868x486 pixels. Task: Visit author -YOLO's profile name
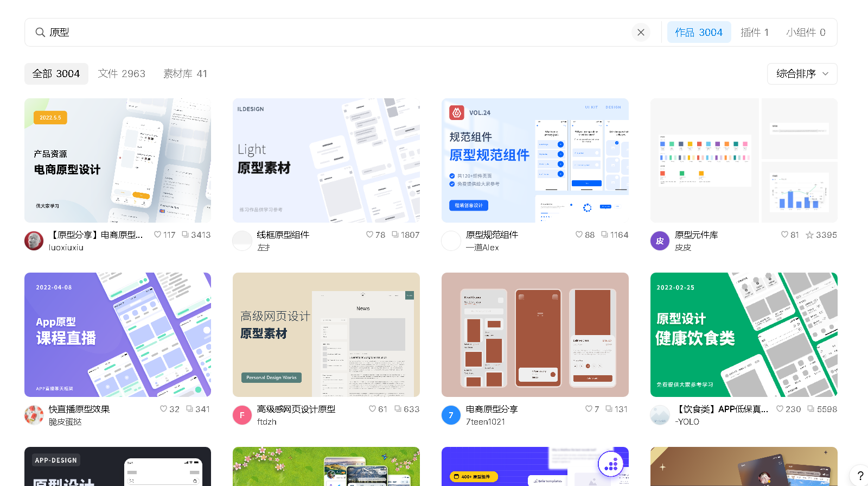(x=687, y=421)
